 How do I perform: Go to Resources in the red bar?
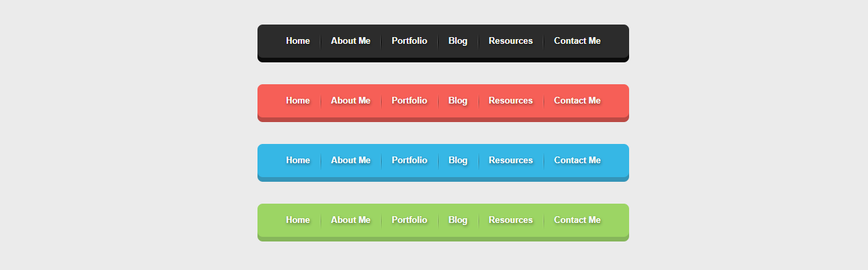(x=511, y=101)
